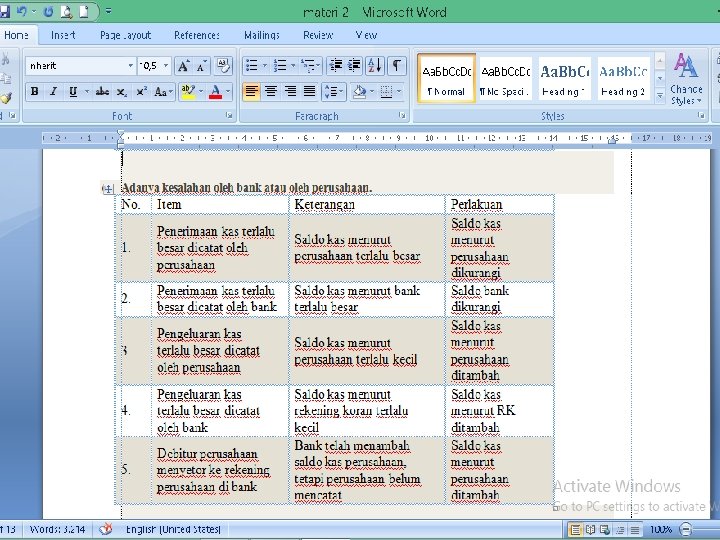Viewport: 720px width, 540px height.
Task: Click the Numbering list icon
Action: click(280, 65)
